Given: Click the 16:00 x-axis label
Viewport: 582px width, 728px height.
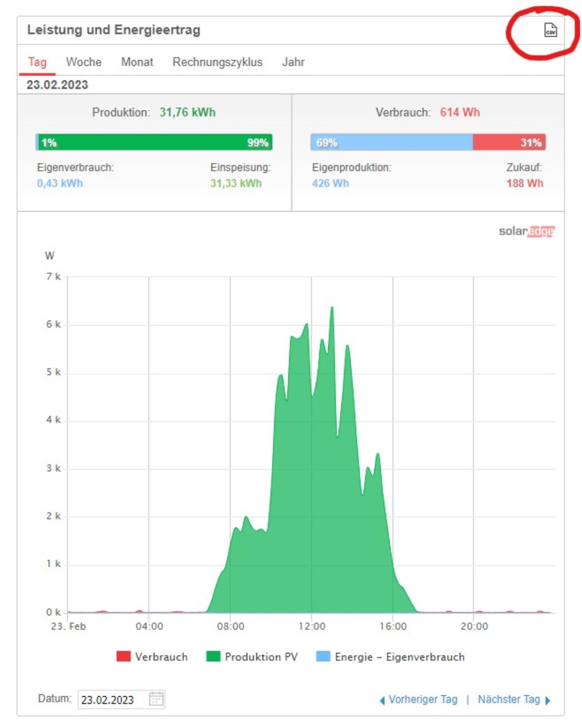Looking at the screenshot, I should 393,626.
